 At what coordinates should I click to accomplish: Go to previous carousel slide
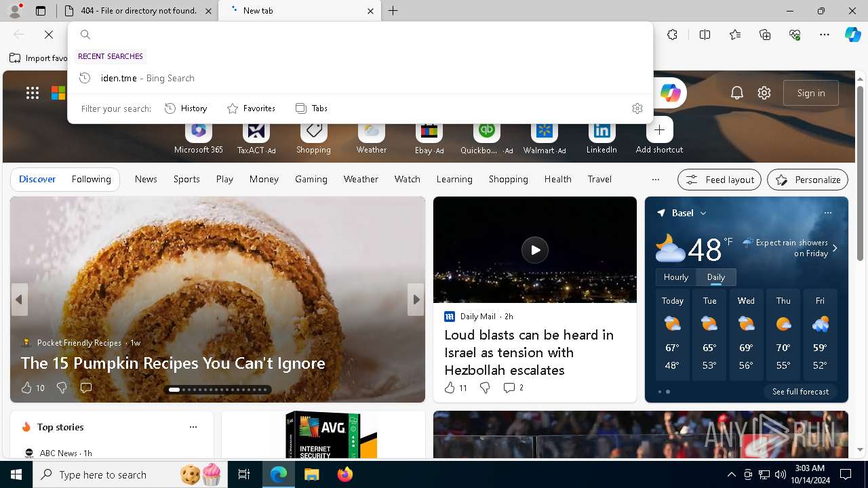[x=19, y=300]
